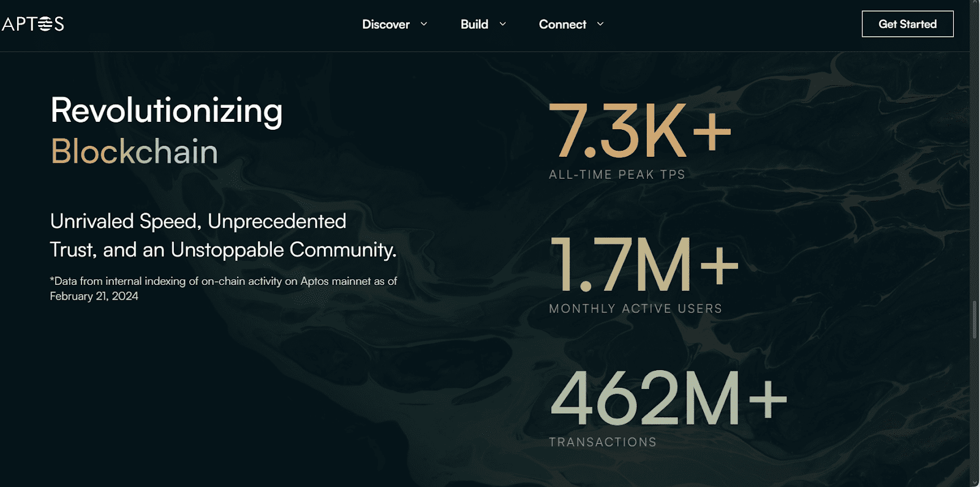Image resolution: width=980 pixels, height=487 pixels.
Task: Click the 'February 21, 2024' data footnote
Action: pyautogui.click(x=94, y=296)
